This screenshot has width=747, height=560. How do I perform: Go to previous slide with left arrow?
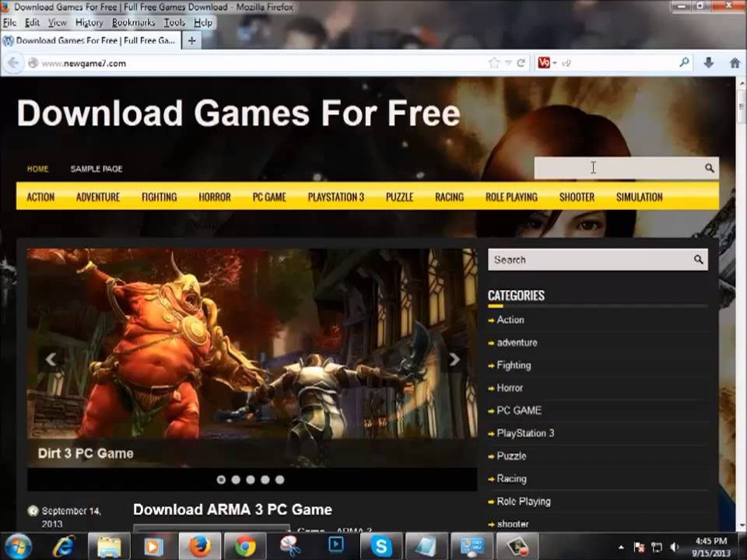click(x=51, y=359)
